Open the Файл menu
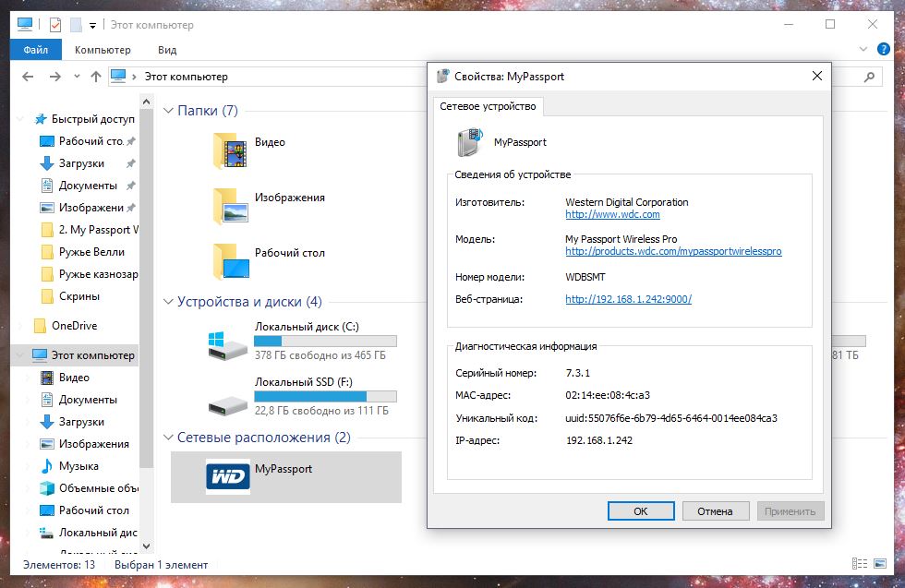This screenshot has height=588, width=905. 36,50
